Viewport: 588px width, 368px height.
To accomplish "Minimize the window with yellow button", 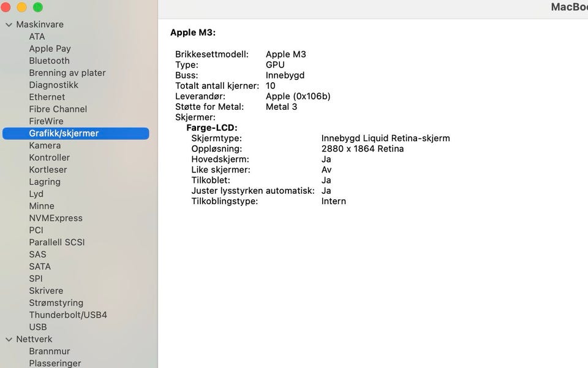I will pyautogui.click(x=22, y=7).
